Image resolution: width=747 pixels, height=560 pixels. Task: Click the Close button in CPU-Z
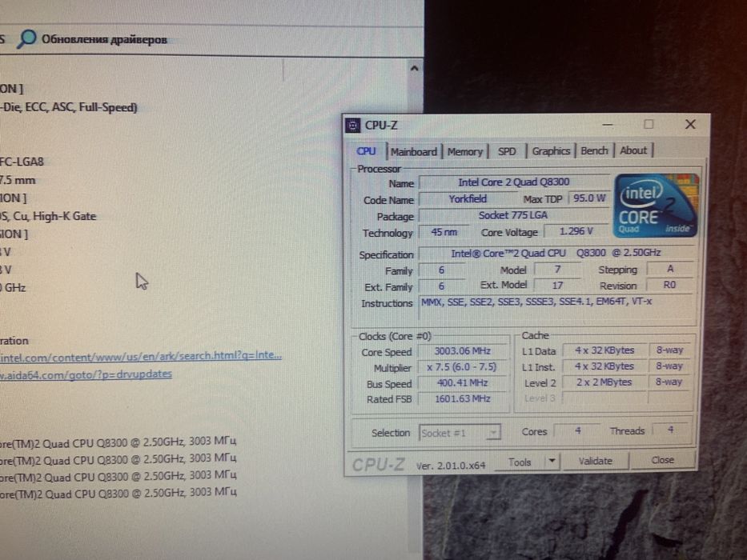pyautogui.click(x=663, y=460)
